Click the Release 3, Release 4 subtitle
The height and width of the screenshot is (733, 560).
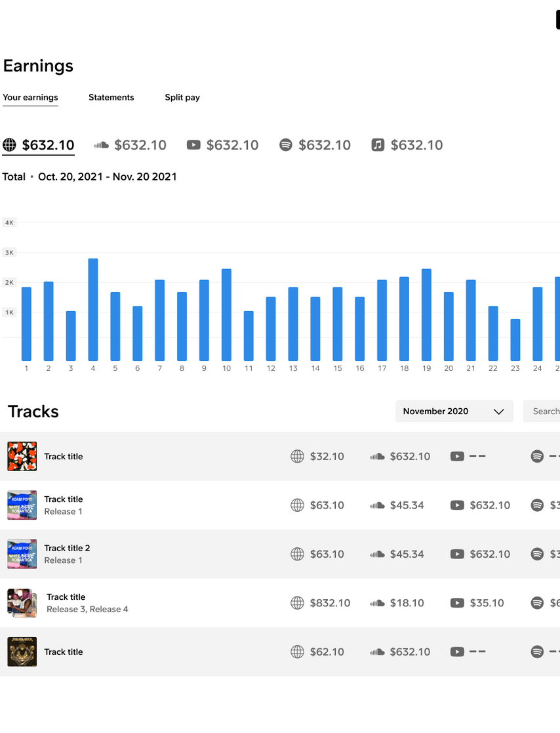click(x=87, y=609)
